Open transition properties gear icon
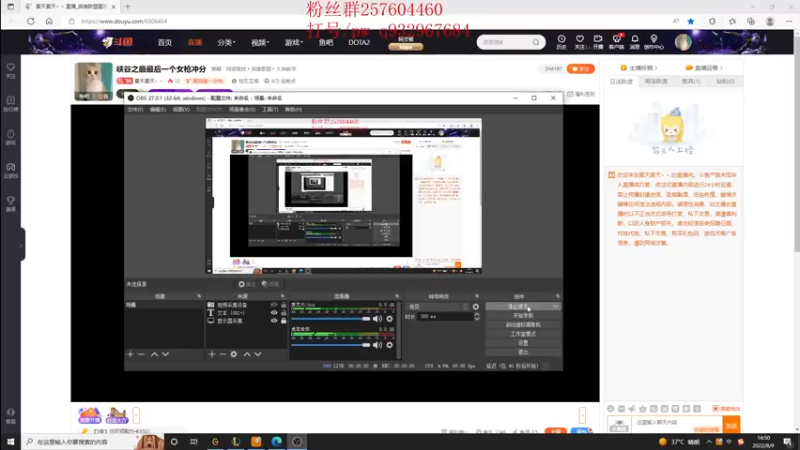This screenshot has height=450, width=800. coord(476,307)
